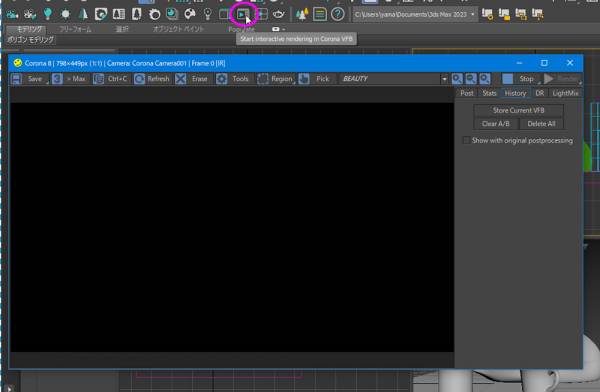Click the > Max button label
This screenshot has height=392, width=600.
(76, 79)
